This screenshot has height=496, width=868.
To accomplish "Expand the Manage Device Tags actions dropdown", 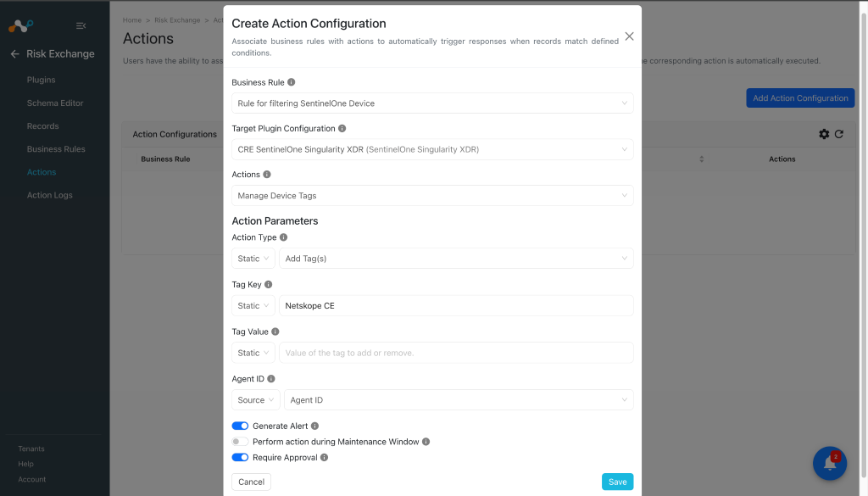I will tap(432, 195).
